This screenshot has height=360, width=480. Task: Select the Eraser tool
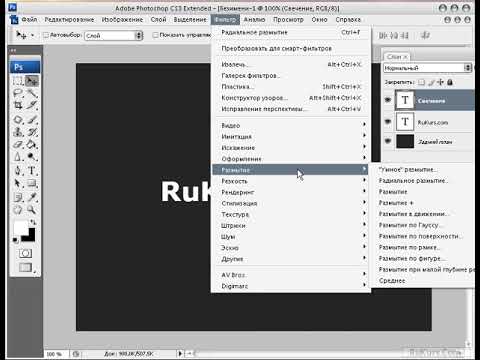[18, 145]
